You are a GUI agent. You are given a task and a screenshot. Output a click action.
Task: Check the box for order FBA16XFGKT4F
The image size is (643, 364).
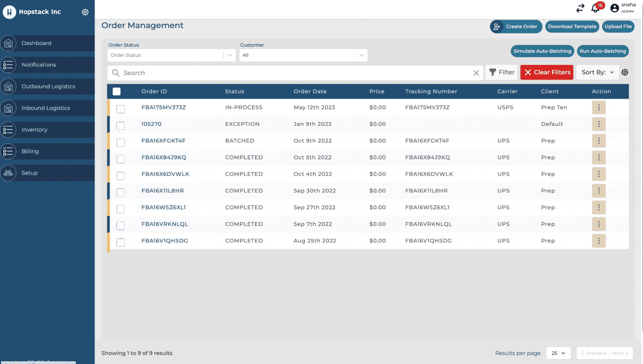[120, 143]
